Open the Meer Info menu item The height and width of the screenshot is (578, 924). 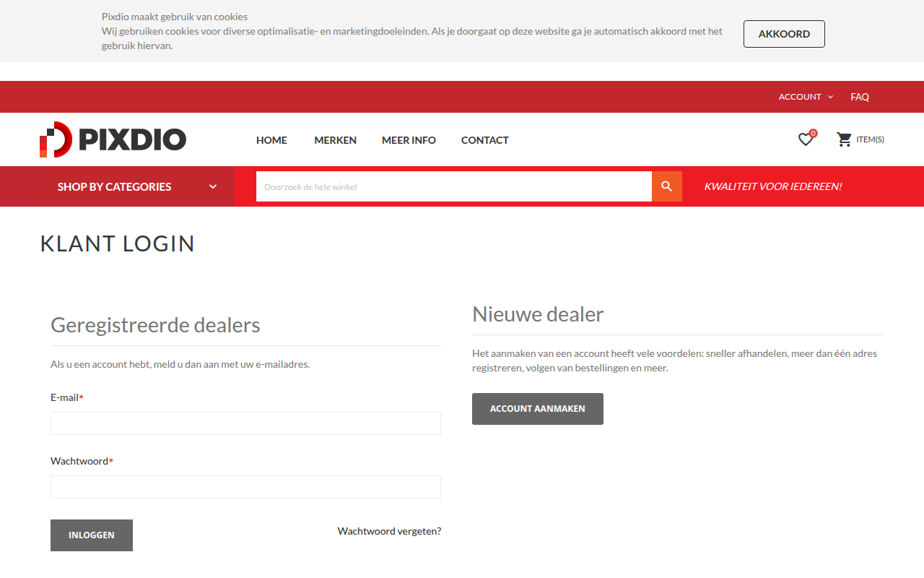(x=409, y=140)
